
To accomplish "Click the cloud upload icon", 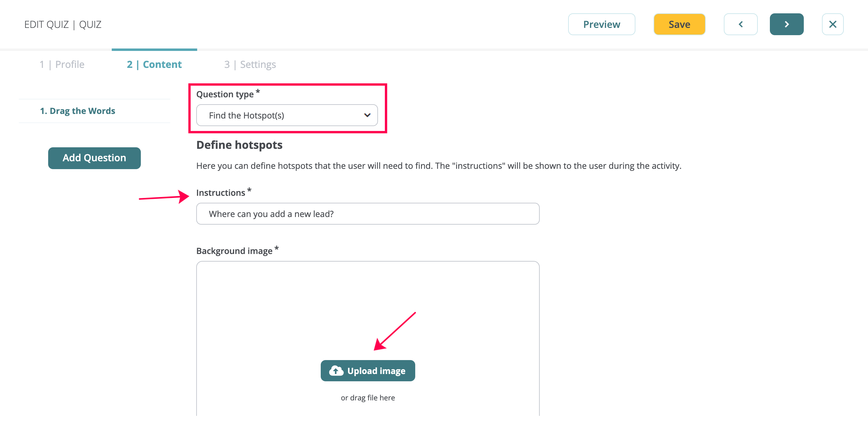I will tap(336, 371).
